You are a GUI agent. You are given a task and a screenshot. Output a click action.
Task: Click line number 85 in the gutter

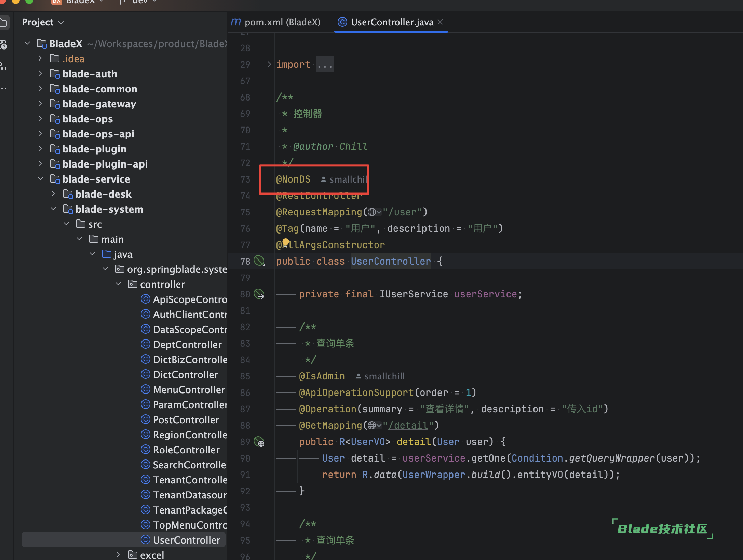click(245, 376)
